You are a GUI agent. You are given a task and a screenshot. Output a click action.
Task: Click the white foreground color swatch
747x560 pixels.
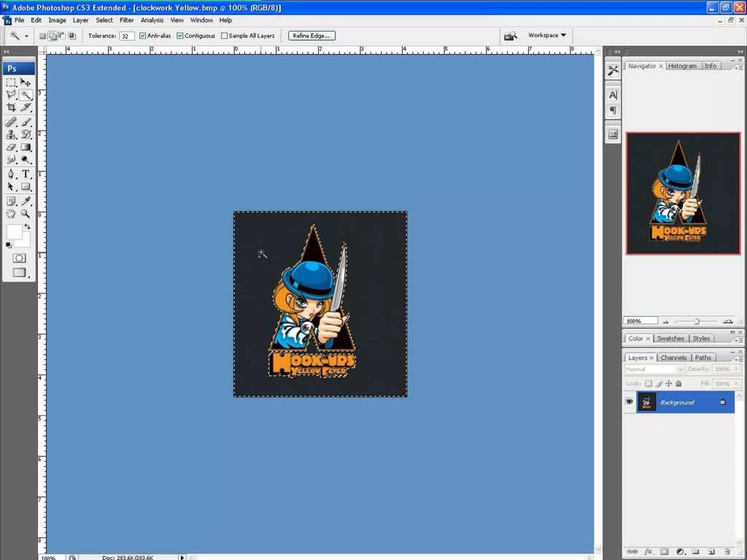coord(15,232)
